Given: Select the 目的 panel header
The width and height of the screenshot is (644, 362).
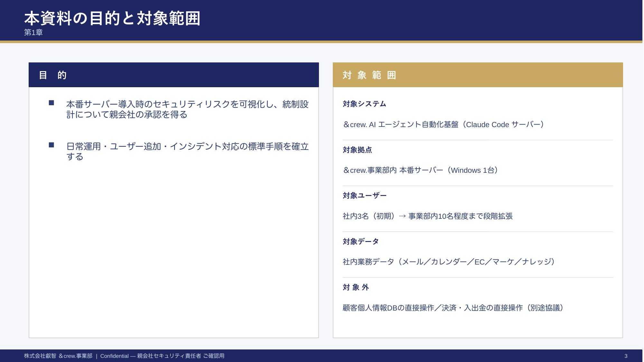Looking at the screenshot, I should click(x=174, y=75).
